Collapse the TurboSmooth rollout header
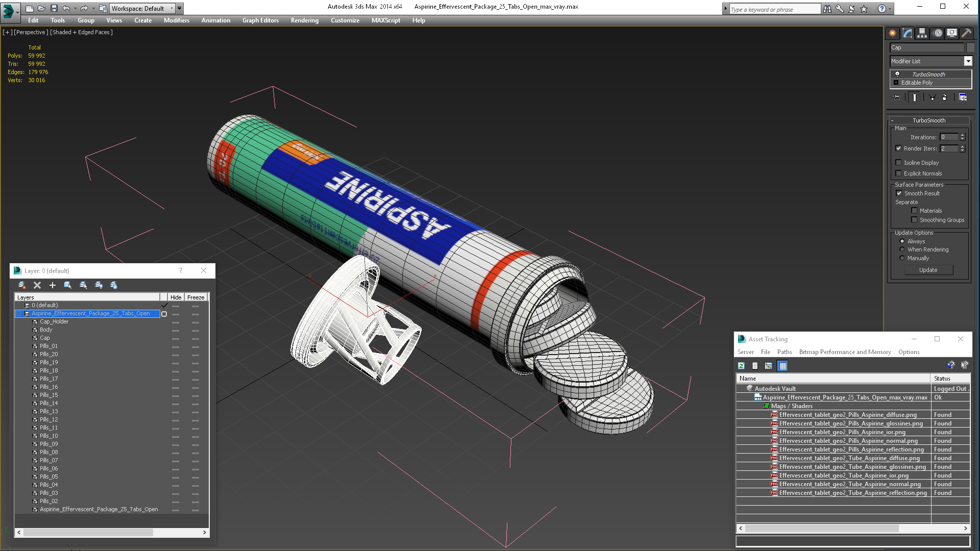 929,120
